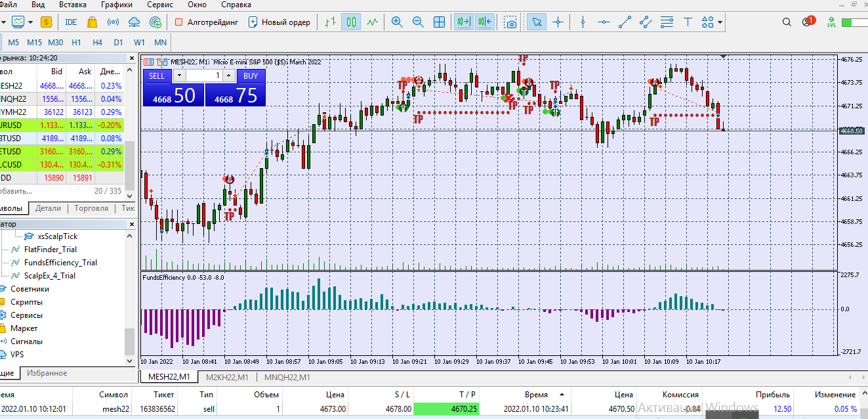The image size is (868, 419).
Task: Zoom in on the chart
Action: (x=397, y=22)
